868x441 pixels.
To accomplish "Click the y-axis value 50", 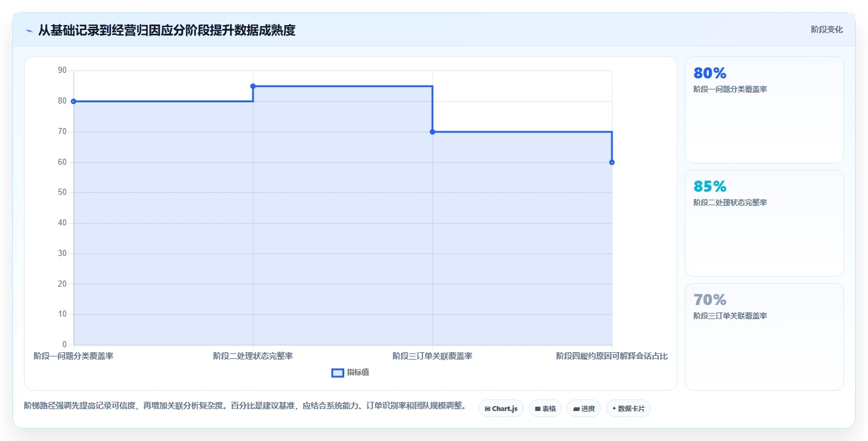I will click(x=62, y=192).
